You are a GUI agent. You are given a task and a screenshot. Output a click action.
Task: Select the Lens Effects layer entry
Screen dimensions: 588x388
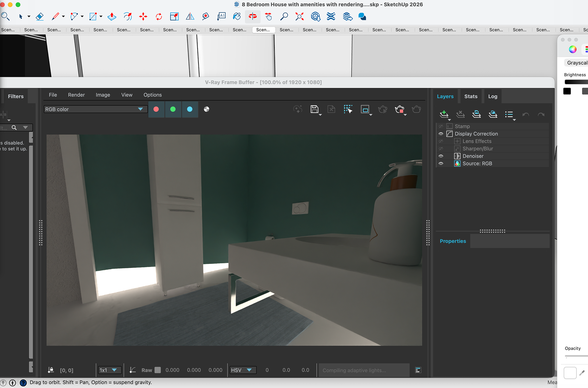477,141
